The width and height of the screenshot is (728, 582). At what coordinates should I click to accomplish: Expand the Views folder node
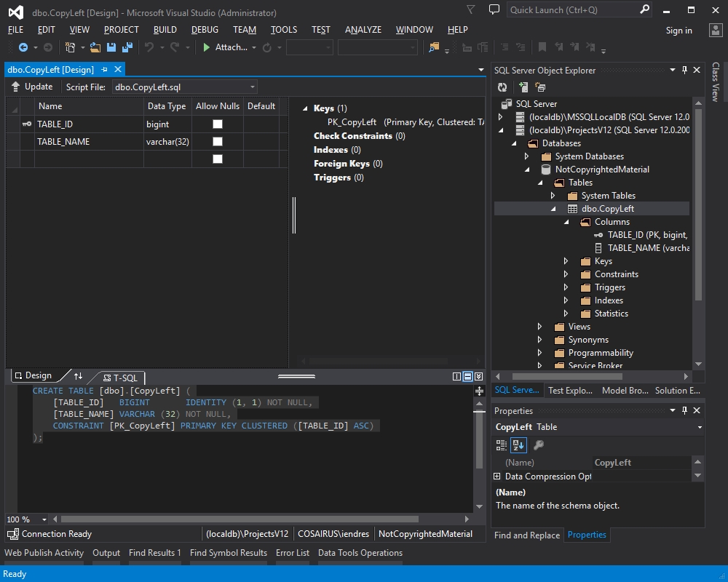click(x=539, y=327)
